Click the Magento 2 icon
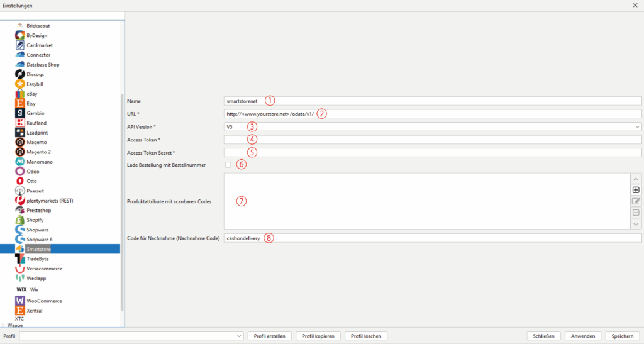 tap(20, 152)
